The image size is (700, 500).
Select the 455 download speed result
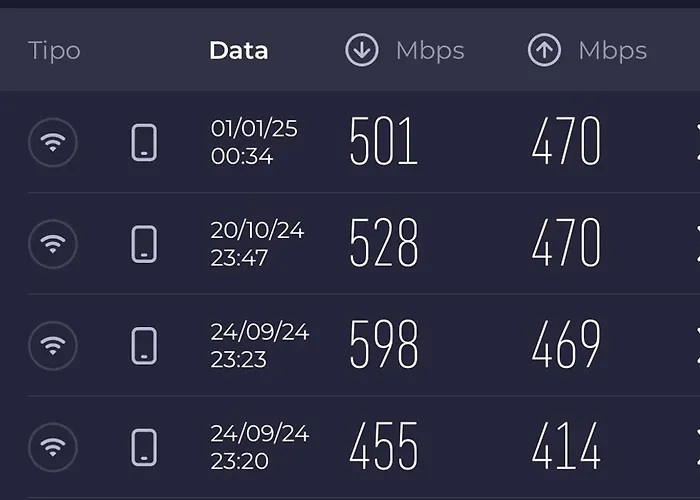(x=383, y=447)
